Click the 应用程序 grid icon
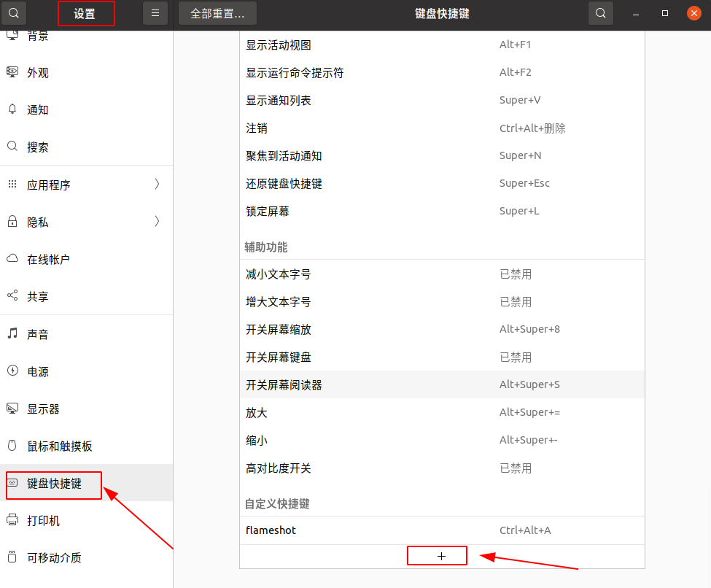Viewport: 711px width, 588px height. 12,184
